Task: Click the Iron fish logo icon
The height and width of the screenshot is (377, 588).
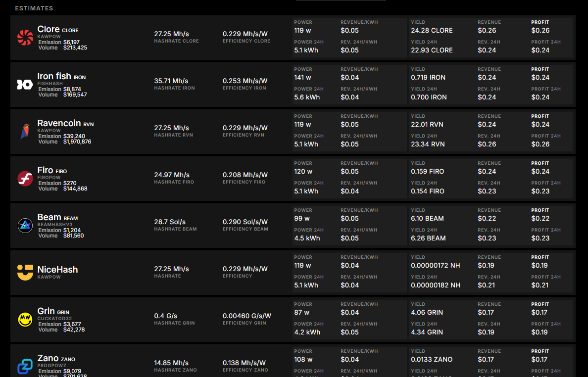Action: [25, 85]
